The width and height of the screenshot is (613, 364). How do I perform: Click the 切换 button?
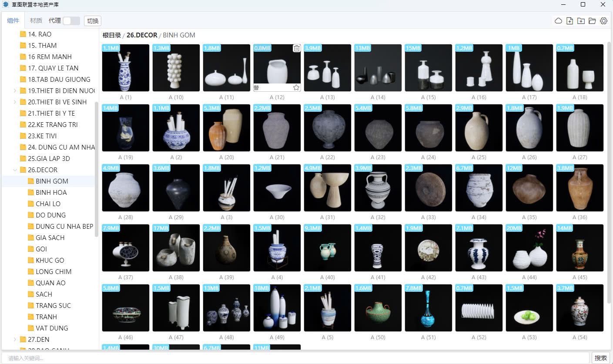click(x=92, y=21)
